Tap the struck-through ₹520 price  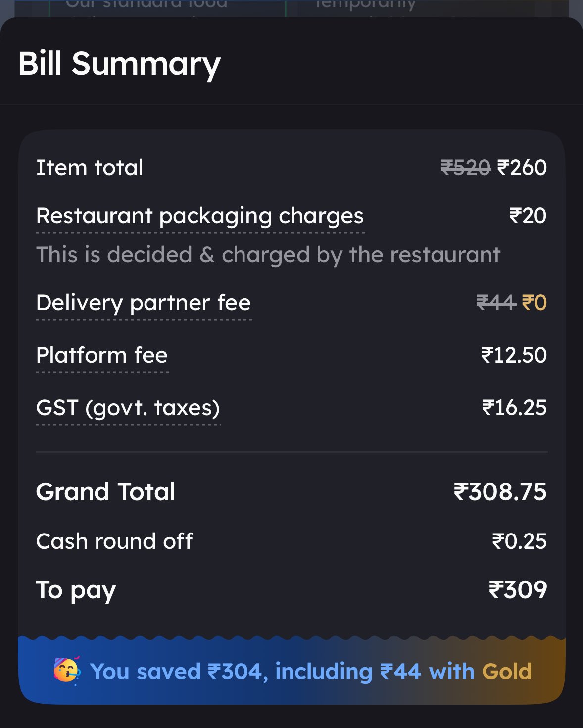click(x=465, y=168)
